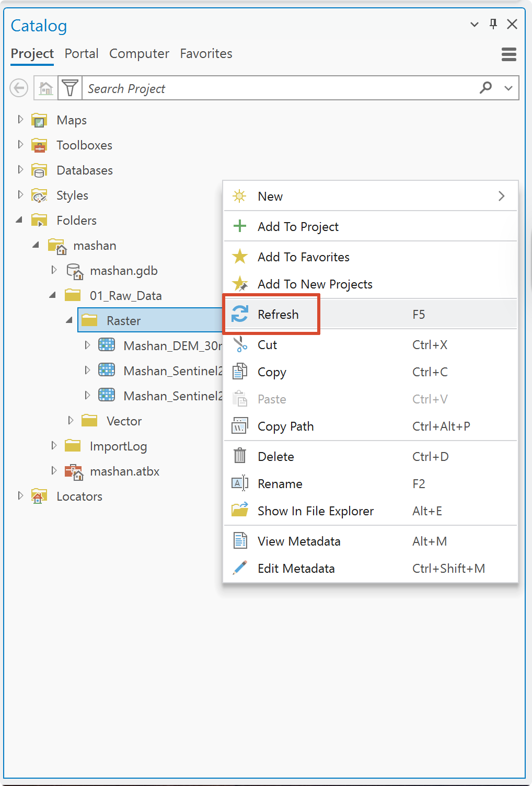This screenshot has width=532, height=786.
Task: Choose Add To Project
Action: tap(371, 227)
